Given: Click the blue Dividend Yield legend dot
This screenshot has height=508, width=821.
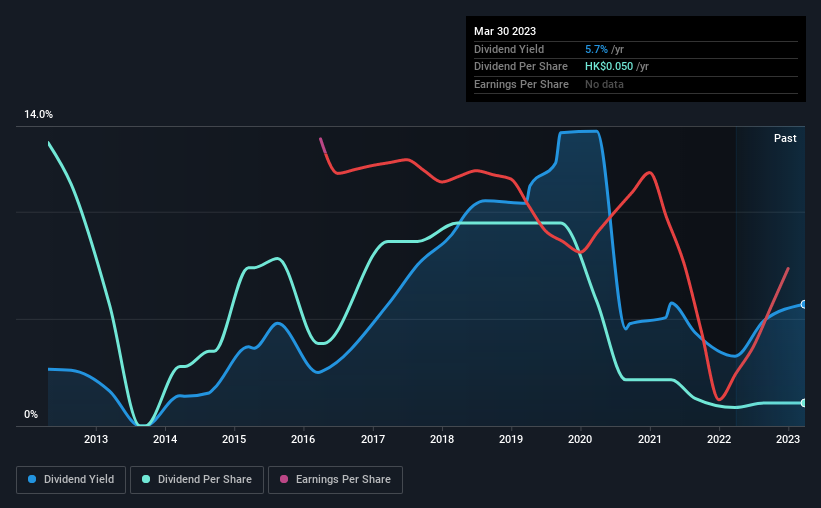Looking at the screenshot, I should (x=32, y=479).
